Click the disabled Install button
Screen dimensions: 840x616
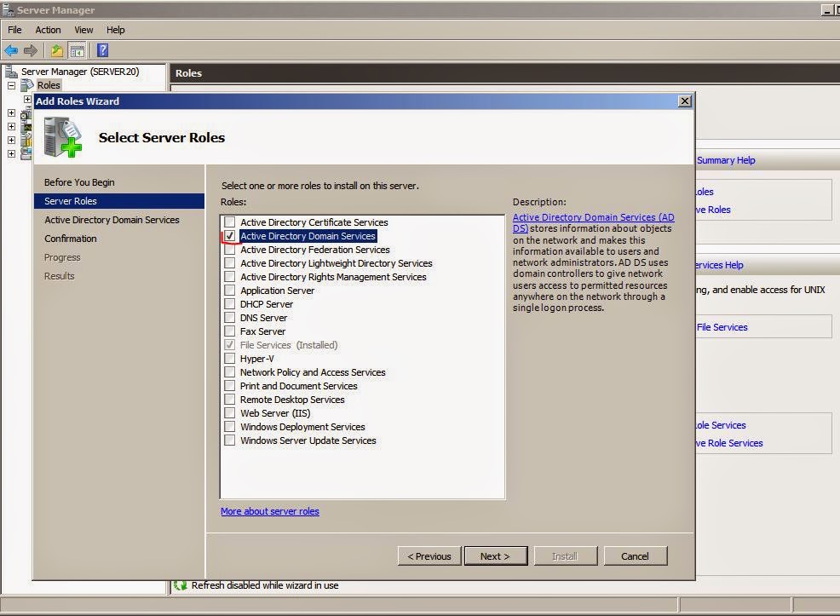point(565,556)
